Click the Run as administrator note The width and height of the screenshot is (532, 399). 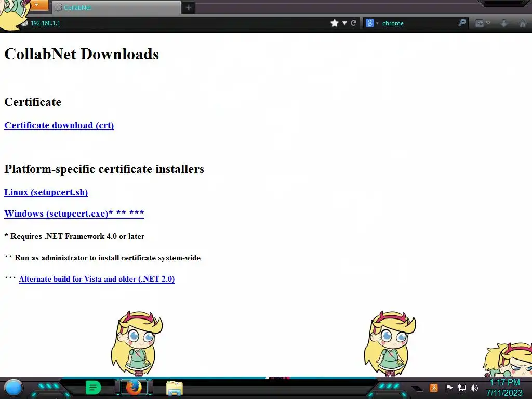tap(102, 258)
